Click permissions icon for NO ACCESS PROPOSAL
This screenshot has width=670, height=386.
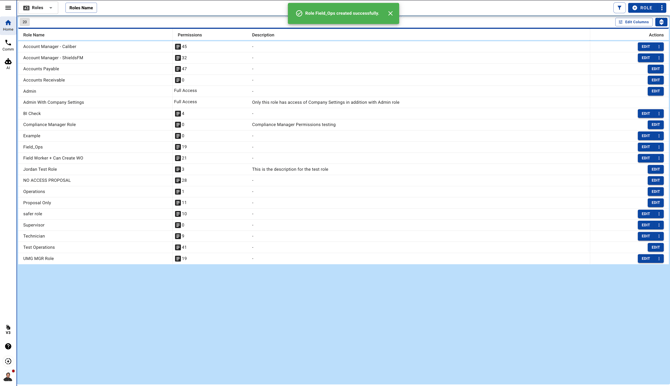(x=178, y=180)
